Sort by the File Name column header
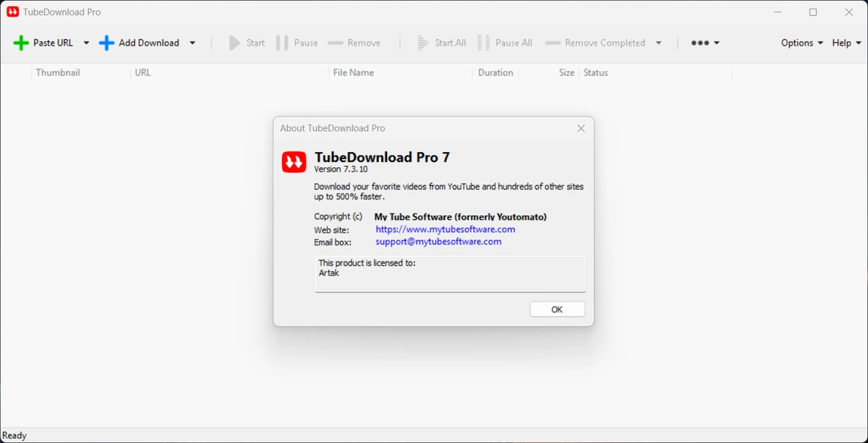The width and height of the screenshot is (868, 443). [x=354, y=72]
